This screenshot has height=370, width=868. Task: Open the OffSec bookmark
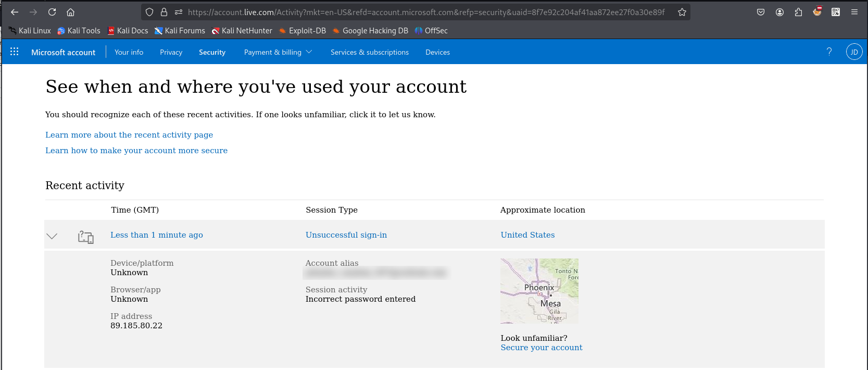click(x=431, y=31)
